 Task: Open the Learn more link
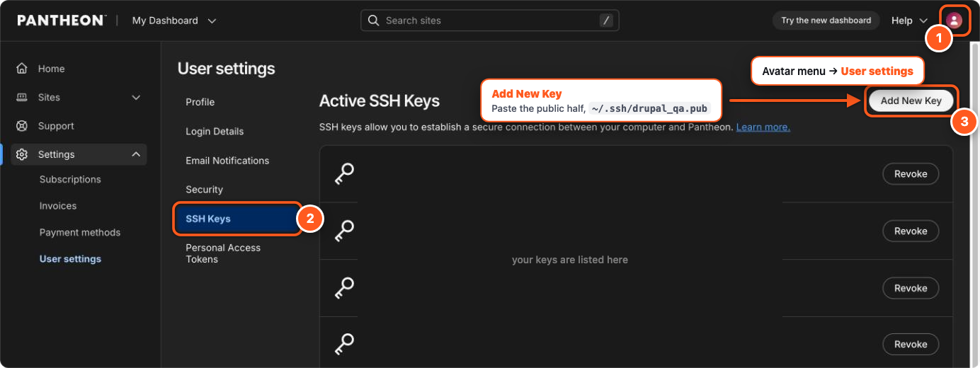(x=763, y=127)
